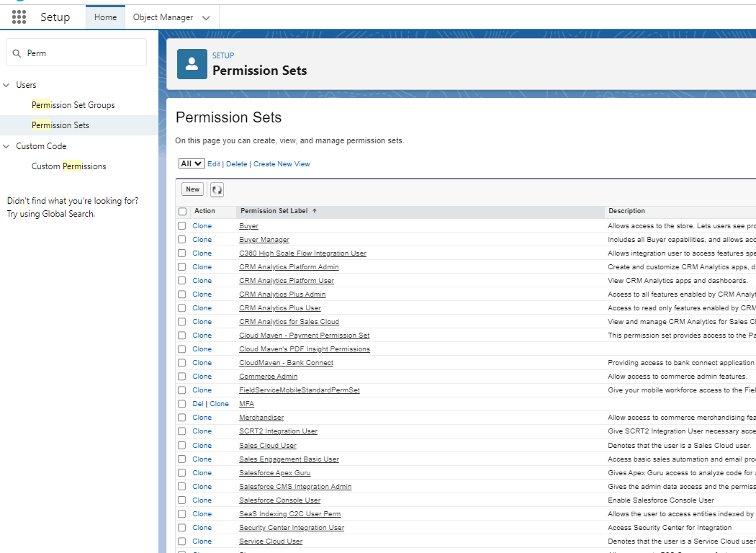Open Salesforce CMS Integration Admin link

click(x=295, y=487)
